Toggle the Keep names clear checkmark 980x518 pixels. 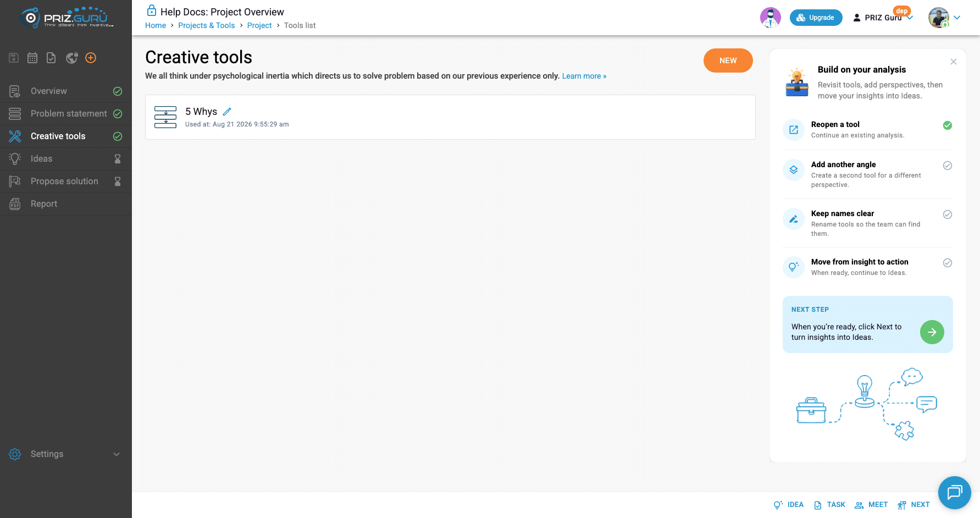tap(948, 214)
